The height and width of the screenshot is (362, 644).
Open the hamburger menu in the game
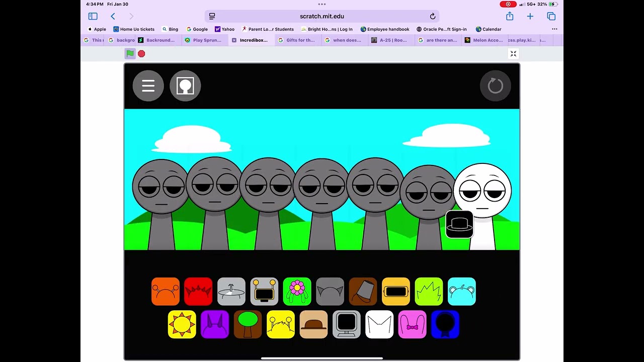click(148, 86)
